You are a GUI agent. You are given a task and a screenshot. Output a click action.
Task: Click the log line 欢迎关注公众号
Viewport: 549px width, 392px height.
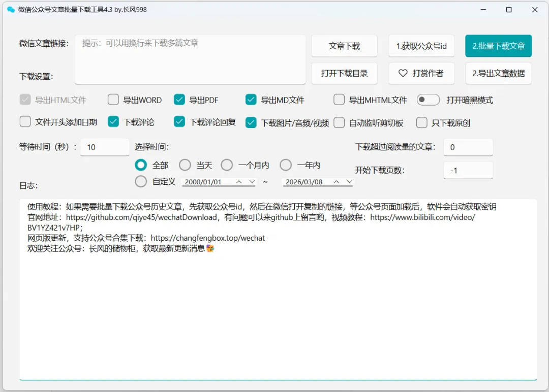coord(121,249)
